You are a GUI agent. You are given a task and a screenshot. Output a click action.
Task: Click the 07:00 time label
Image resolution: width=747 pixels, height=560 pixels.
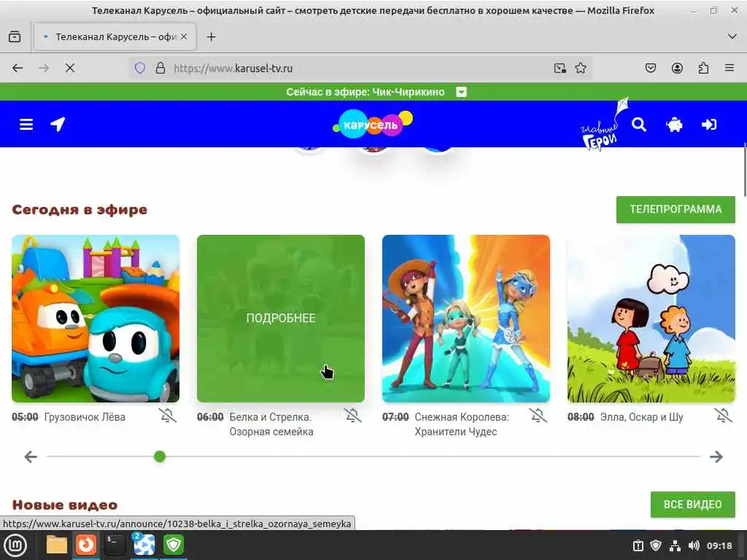pyautogui.click(x=395, y=417)
